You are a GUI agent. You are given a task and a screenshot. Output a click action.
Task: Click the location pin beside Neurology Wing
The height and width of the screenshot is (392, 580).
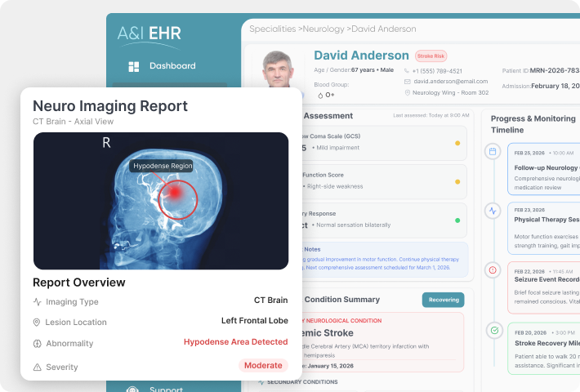[408, 92]
